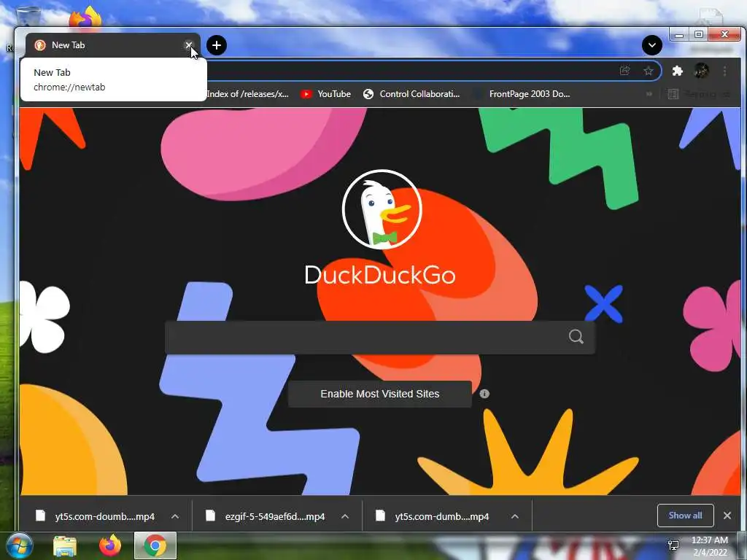The height and width of the screenshot is (560, 747).
Task: Launch Firefox from the taskbar
Action: pos(110,546)
